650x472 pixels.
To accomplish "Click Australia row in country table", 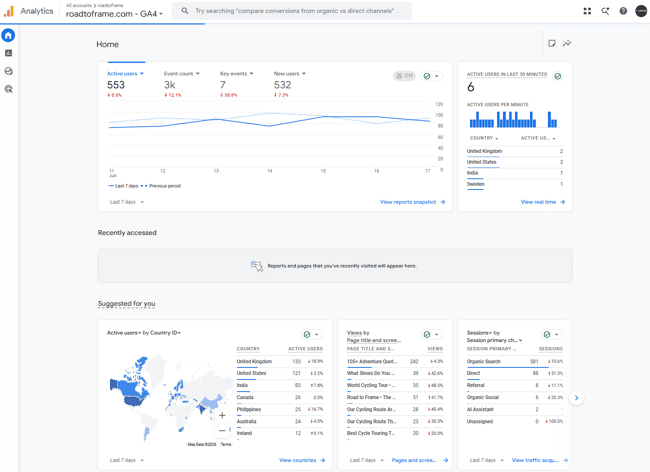I will (x=280, y=421).
